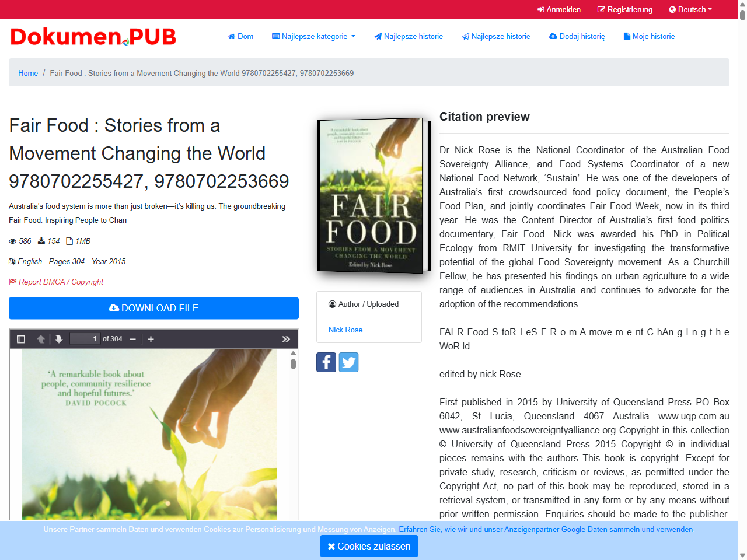Click the book title heading

[x=149, y=153]
